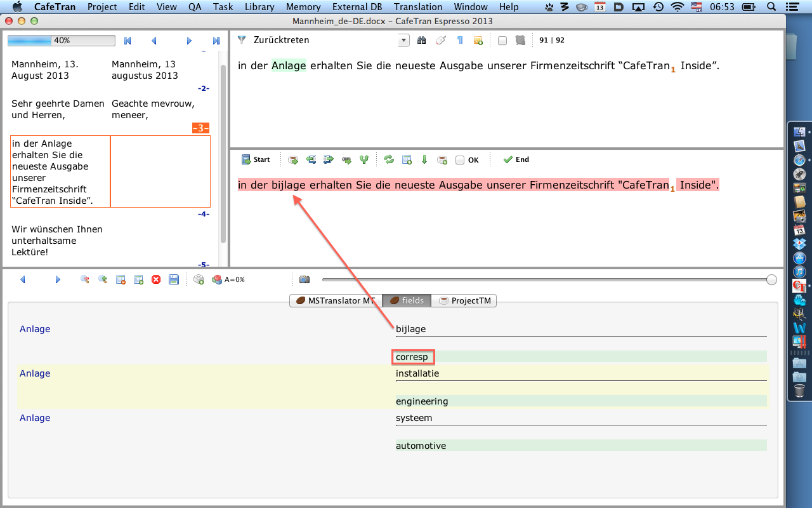This screenshot has height=508, width=812.
Task: Open the Translation menu
Action: 418,7
